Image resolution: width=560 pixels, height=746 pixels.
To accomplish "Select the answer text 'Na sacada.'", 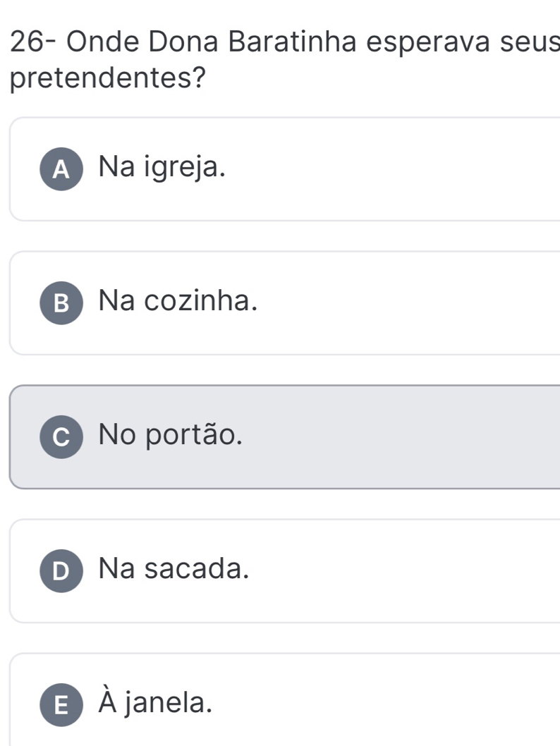I will 174,568.
